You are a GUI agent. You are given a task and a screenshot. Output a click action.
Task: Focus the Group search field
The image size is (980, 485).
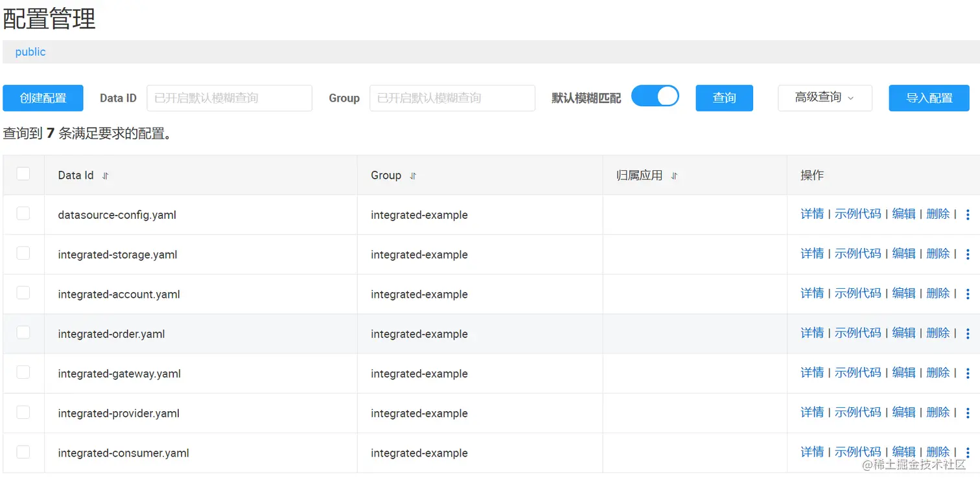(x=452, y=98)
